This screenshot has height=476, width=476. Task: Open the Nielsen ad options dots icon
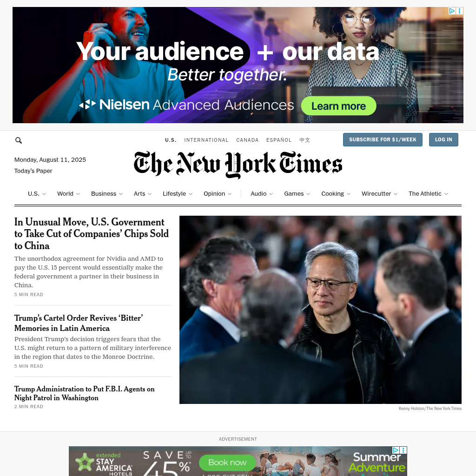click(x=460, y=11)
